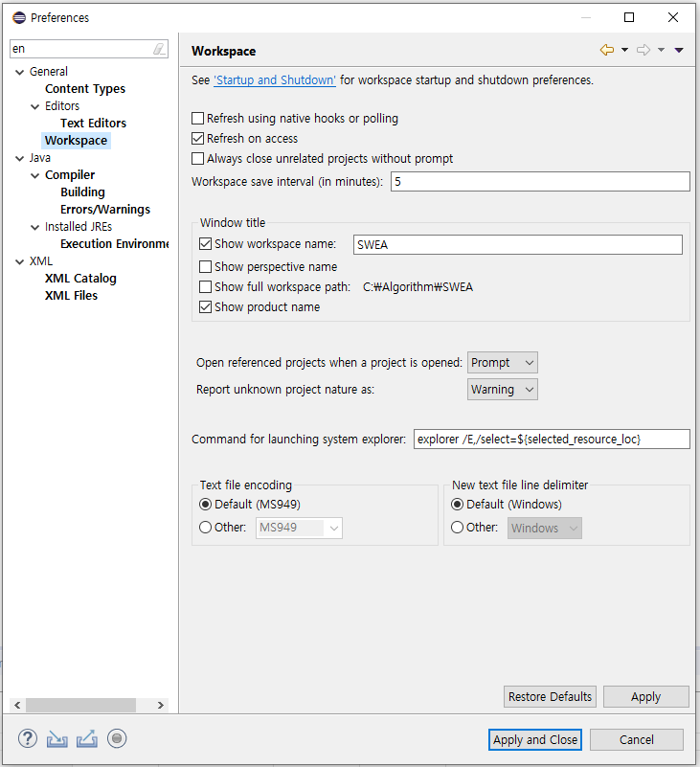Select Text Editors in preferences tree
This screenshot has height=767, width=700.
[94, 124]
